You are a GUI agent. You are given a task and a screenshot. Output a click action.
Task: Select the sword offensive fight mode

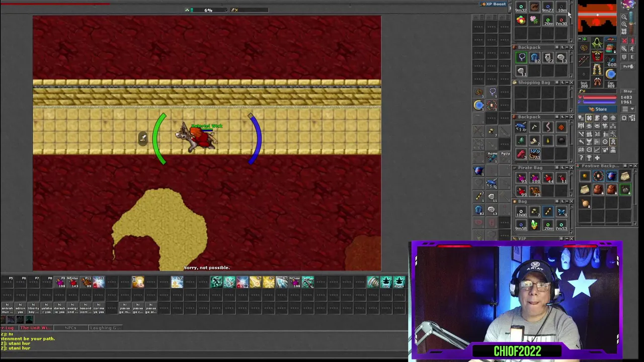[x=624, y=48]
